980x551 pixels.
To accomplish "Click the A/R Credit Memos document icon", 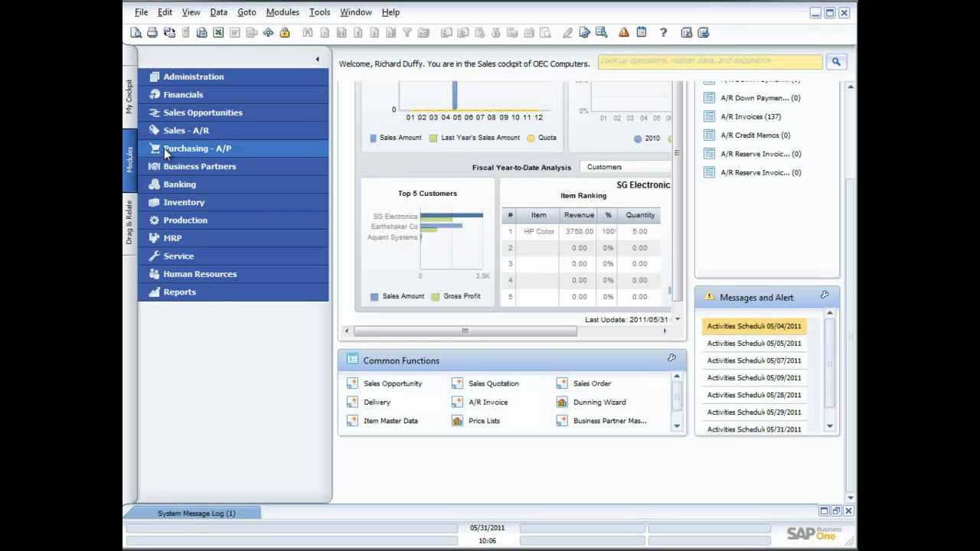I will point(709,135).
